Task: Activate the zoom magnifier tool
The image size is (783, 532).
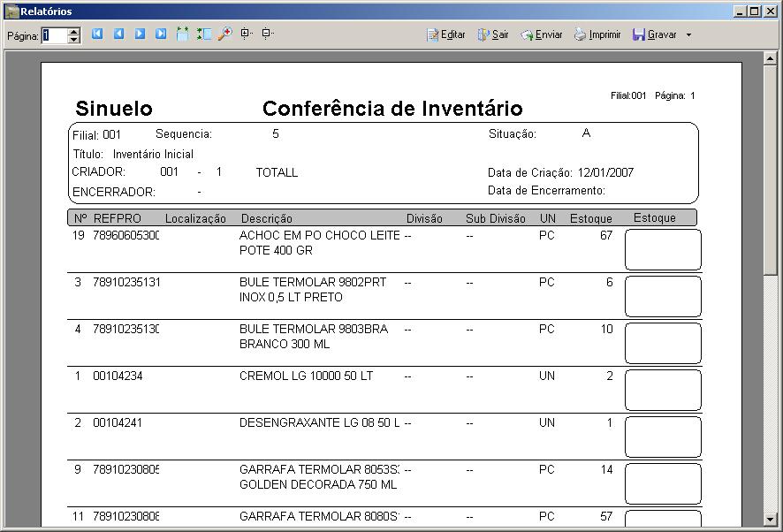Action: click(x=224, y=34)
